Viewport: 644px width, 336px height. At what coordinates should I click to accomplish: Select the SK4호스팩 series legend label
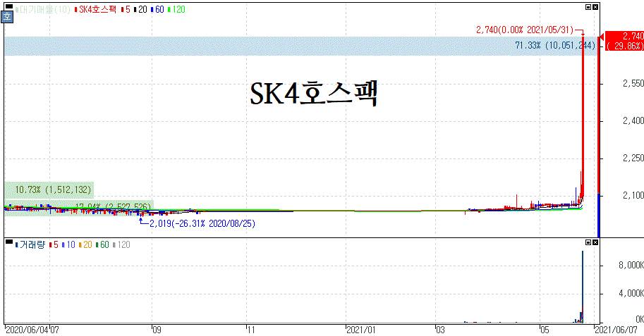(x=96, y=9)
